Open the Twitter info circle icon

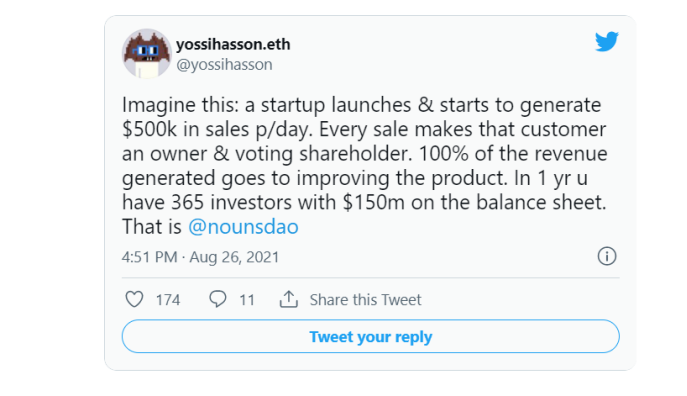[x=607, y=256]
